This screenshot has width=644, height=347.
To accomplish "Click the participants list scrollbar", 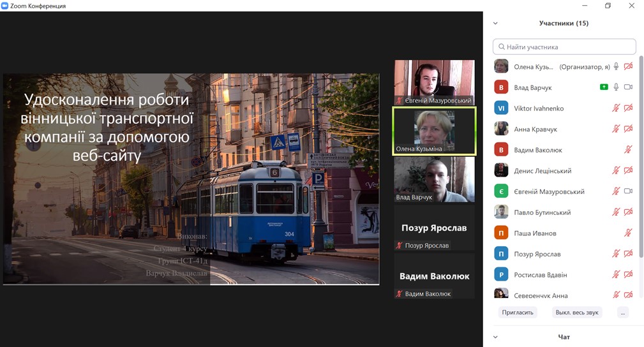I will (x=640, y=159).
